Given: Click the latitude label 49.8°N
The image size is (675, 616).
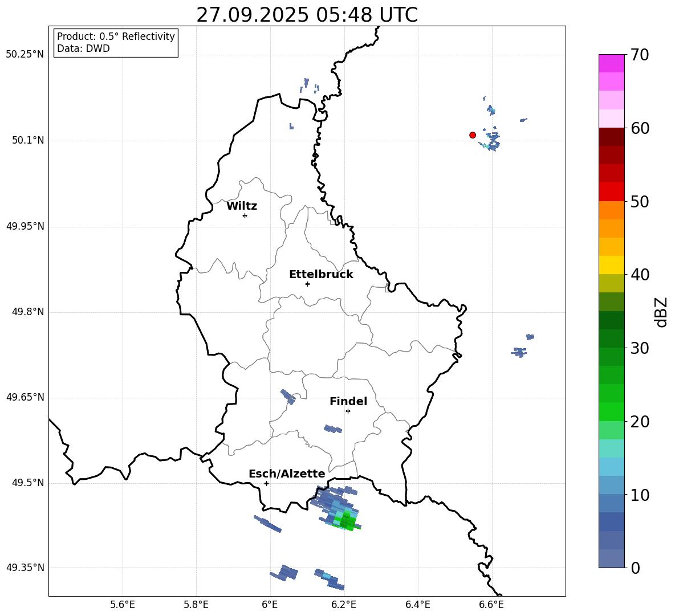Looking at the screenshot, I should 27,312.
